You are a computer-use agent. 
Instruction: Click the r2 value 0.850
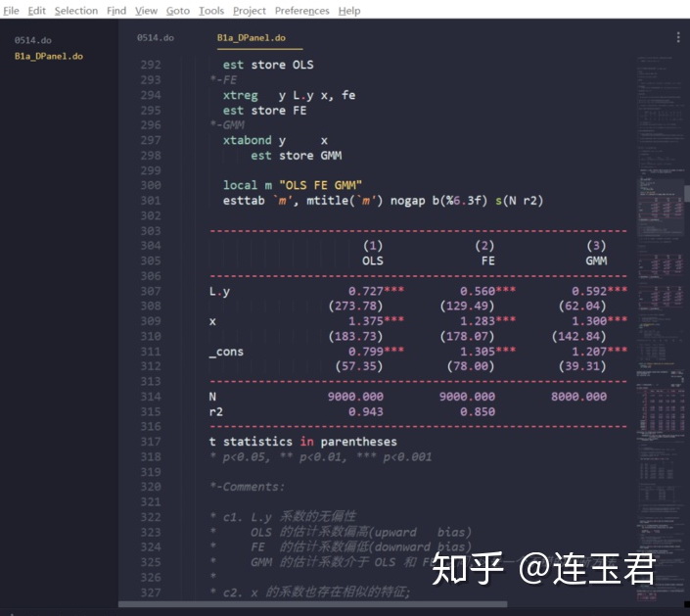pyautogui.click(x=478, y=411)
